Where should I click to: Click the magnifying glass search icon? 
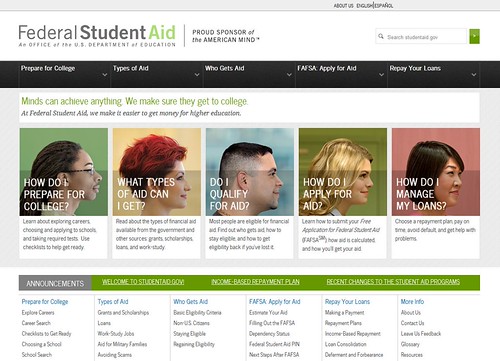[x=381, y=36]
